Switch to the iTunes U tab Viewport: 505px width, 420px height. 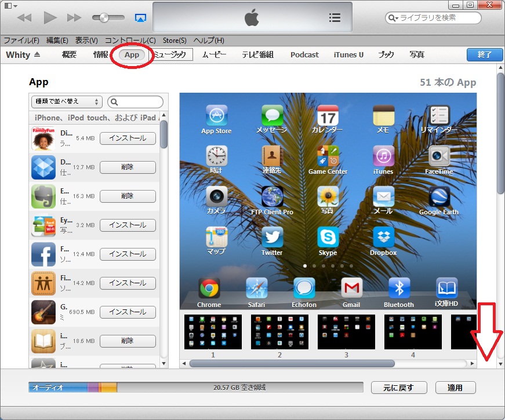pos(348,54)
